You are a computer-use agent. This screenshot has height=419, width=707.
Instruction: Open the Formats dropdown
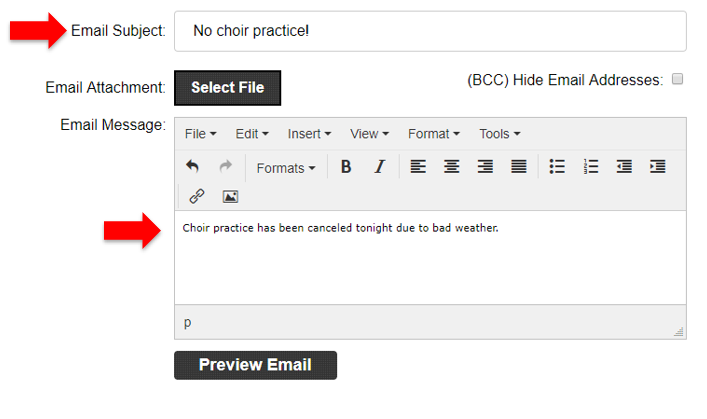[285, 168]
